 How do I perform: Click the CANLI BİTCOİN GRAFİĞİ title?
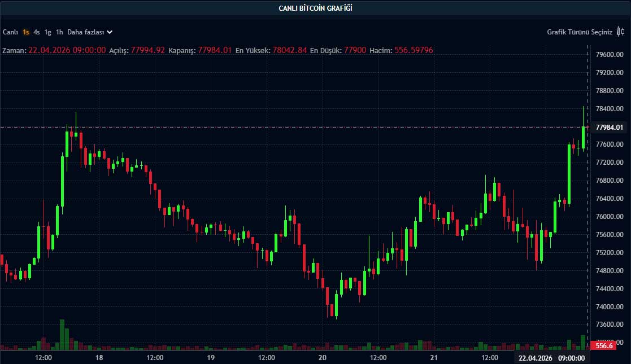coord(316,8)
